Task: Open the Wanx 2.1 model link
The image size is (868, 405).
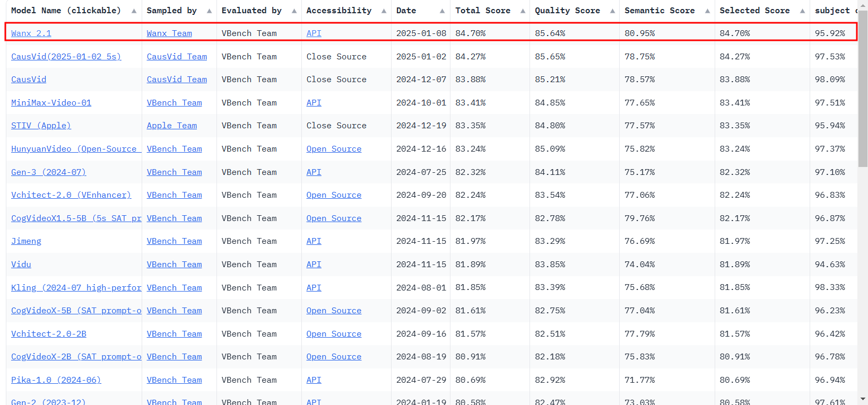Action: [x=31, y=33]
